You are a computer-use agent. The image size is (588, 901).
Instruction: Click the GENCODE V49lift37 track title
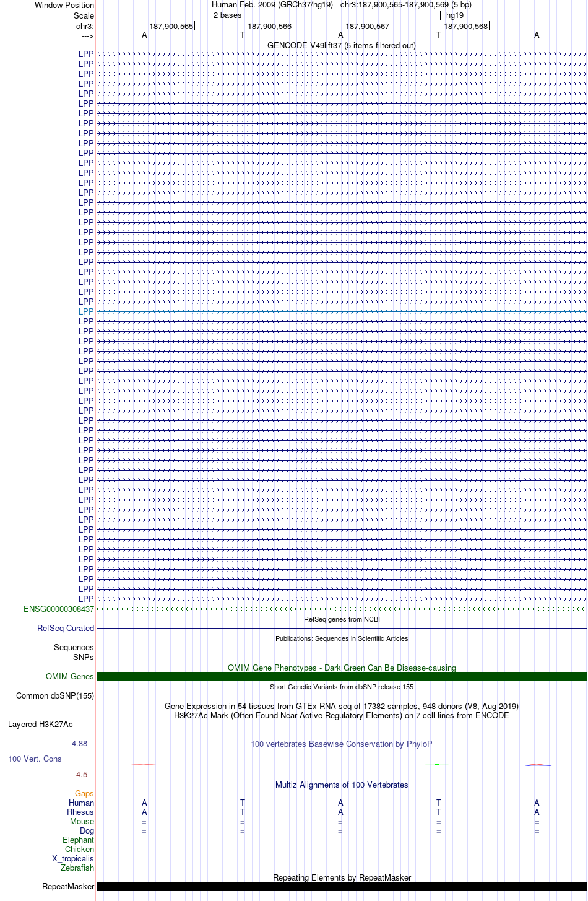(x=342, y=45)
